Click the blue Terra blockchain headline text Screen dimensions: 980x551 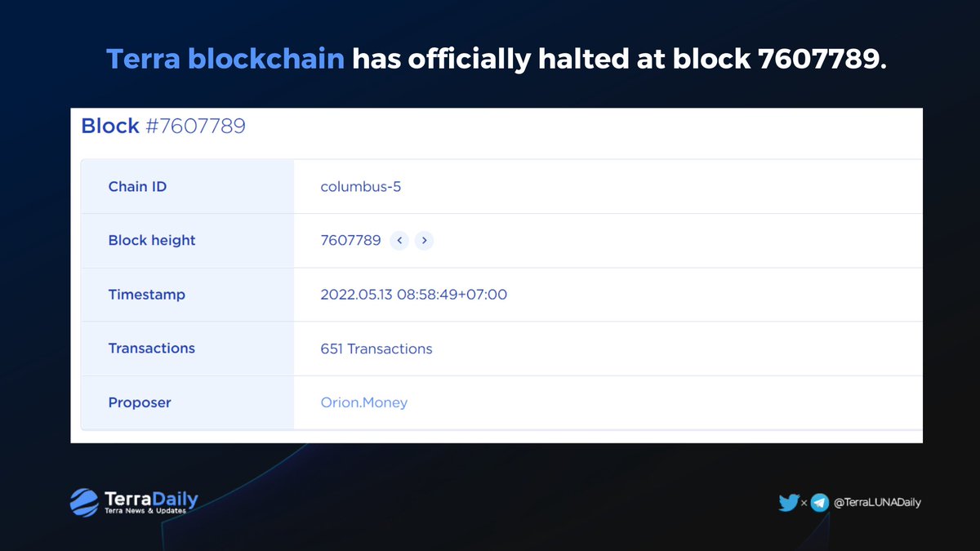225,58
